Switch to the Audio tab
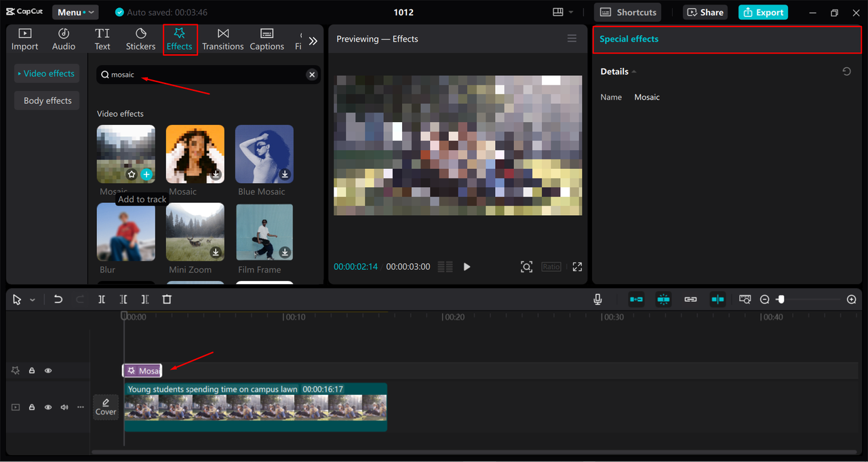Image resolution: width=868 pixels, height=462 pixels. [64, 40]
